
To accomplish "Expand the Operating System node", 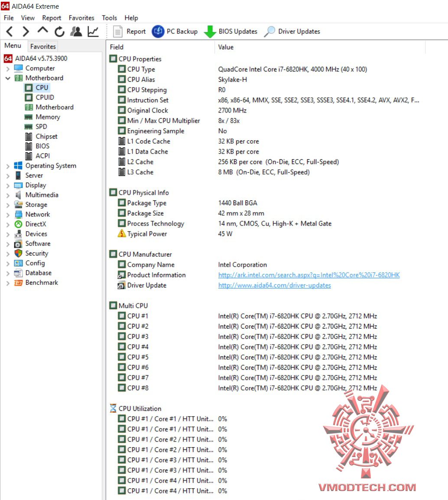I will [x=8, y=166].
